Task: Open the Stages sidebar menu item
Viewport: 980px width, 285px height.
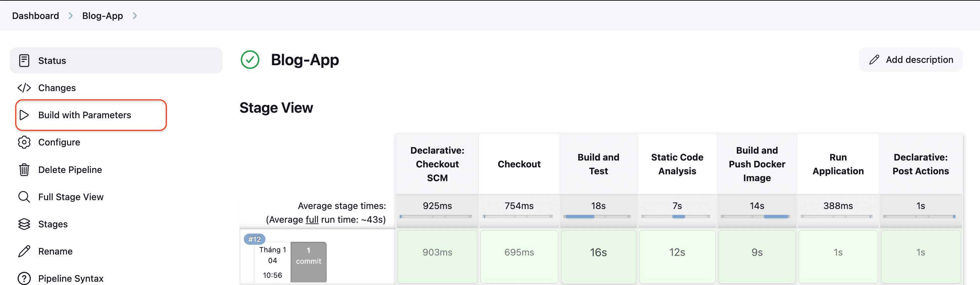Action: (53, 224)
